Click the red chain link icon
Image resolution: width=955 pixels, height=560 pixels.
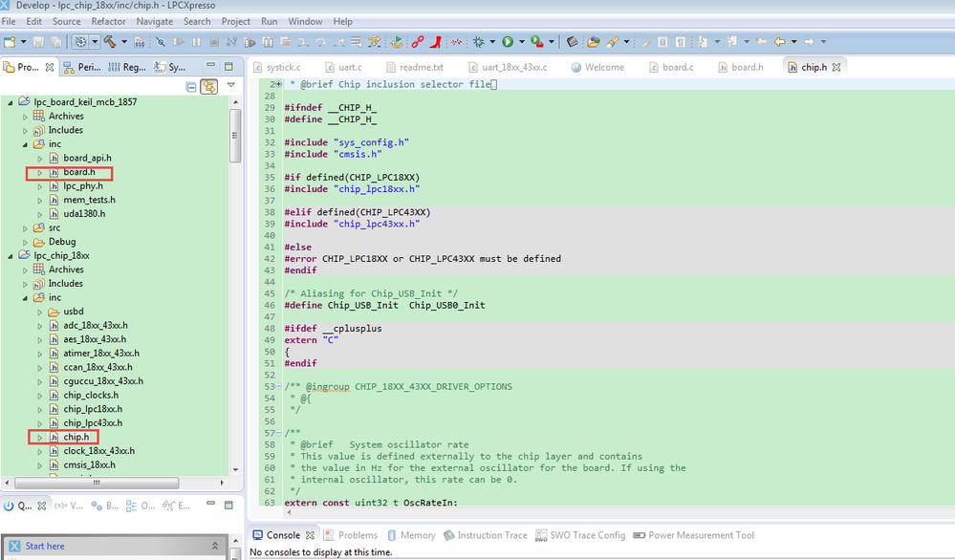tap(417, 42)
